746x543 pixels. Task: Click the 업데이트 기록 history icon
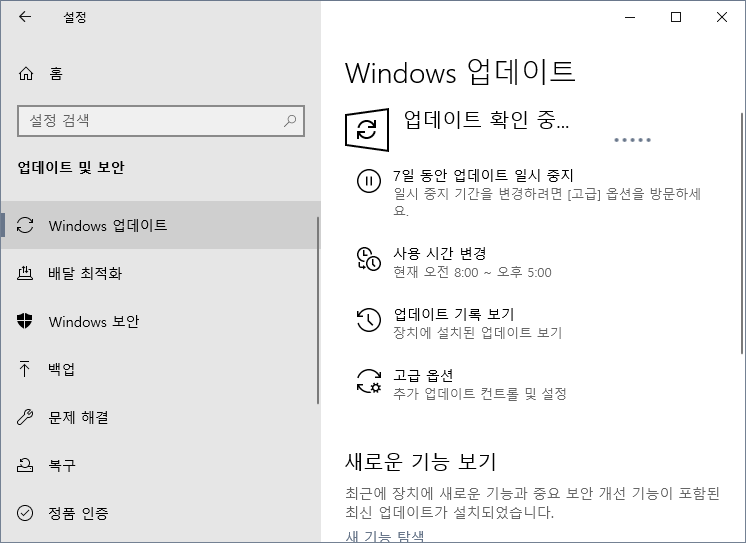(369, 320)
